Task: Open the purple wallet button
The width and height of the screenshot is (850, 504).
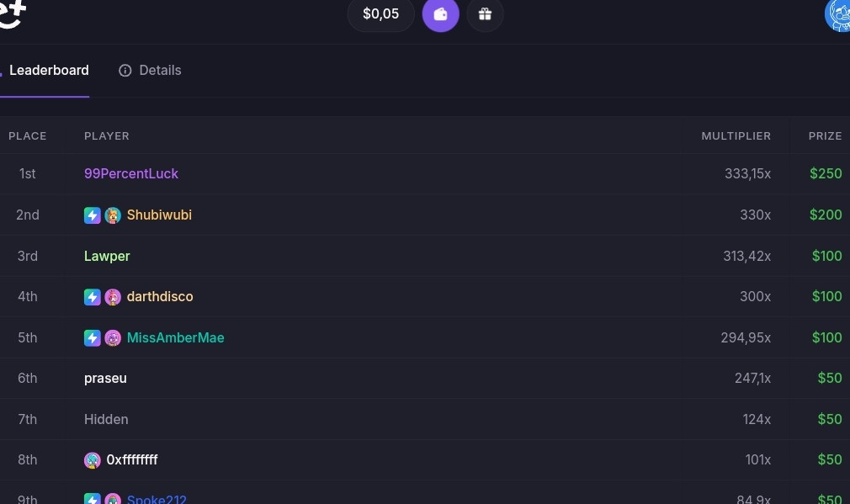Action: (x=440, y=13)
